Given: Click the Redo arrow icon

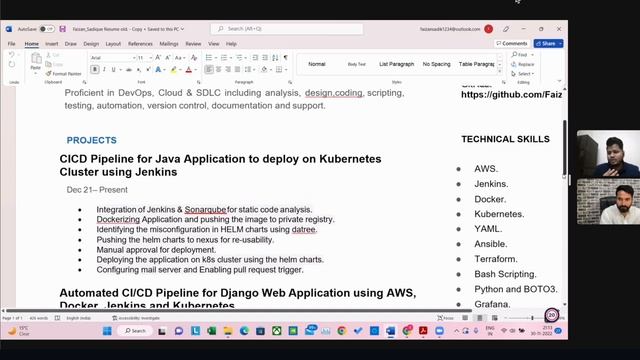Looking at the screenshot, I should click(11, 64).
